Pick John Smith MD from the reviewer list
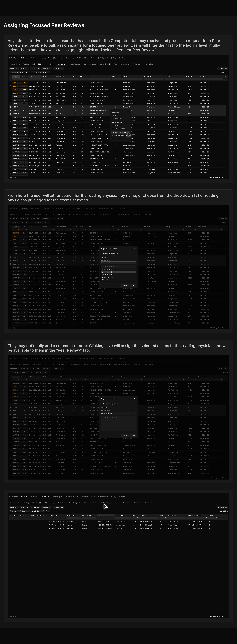The height and width of the screenshot is (644, 237). 118,269
